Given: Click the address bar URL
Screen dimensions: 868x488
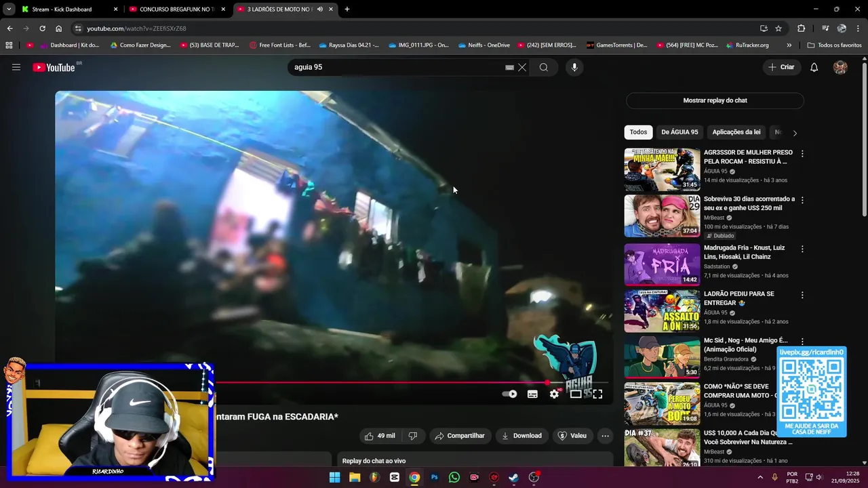Looking at the screenshot, I should 136,28.
